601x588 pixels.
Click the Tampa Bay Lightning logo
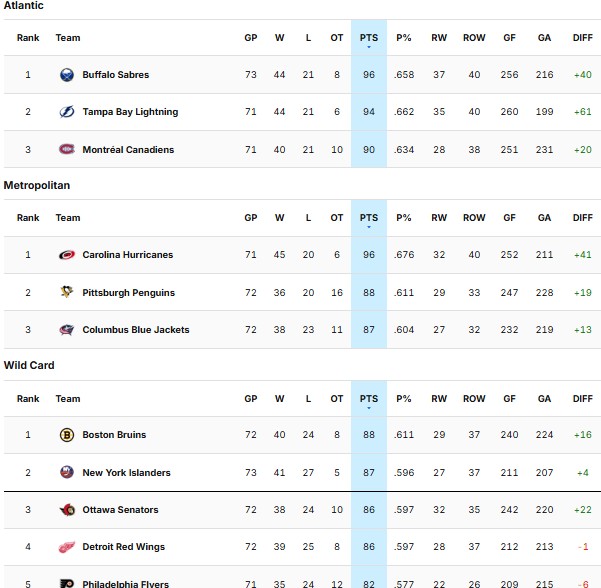67,112
